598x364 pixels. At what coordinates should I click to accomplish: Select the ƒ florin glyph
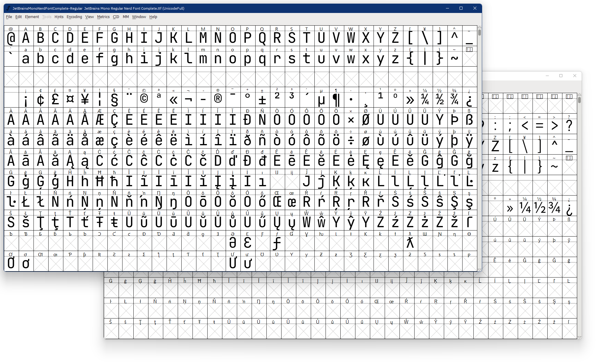[277, 241]
